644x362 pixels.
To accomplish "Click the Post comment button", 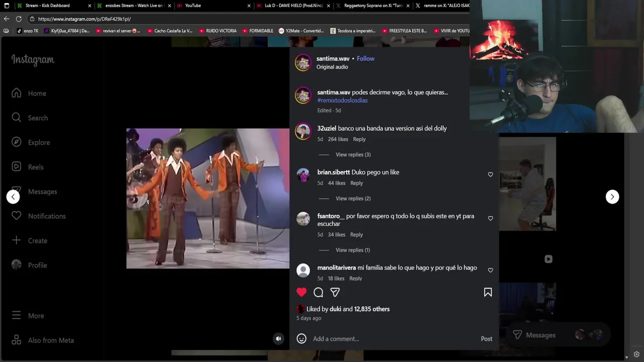I will click(x=487, y=339).
